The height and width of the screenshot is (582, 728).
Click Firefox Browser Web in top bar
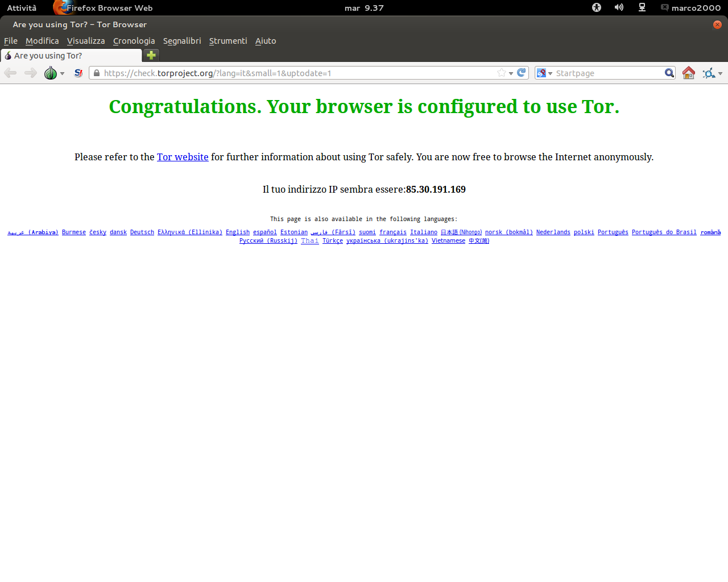pyautogui.click(x=103, y=8)
